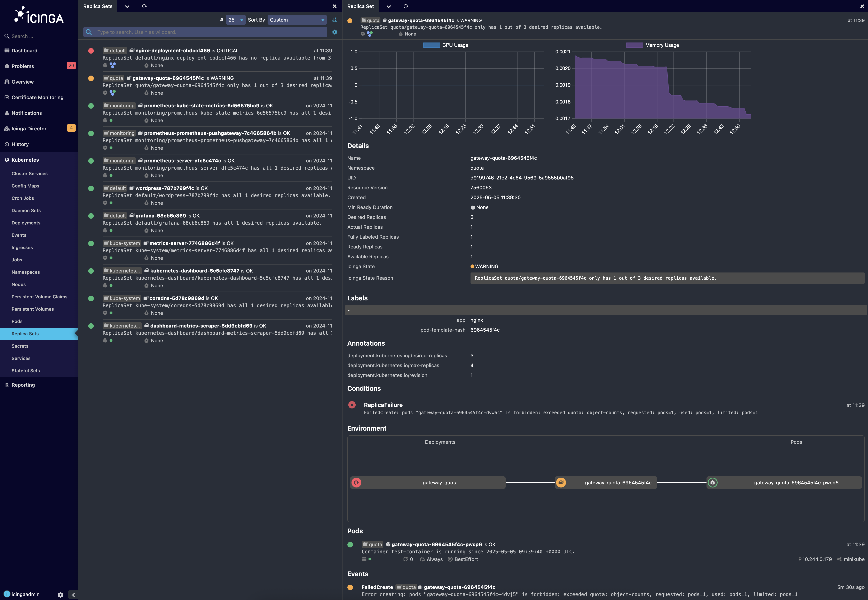Open Replica Set tab dropdown chevron

[x=389, y=6]
